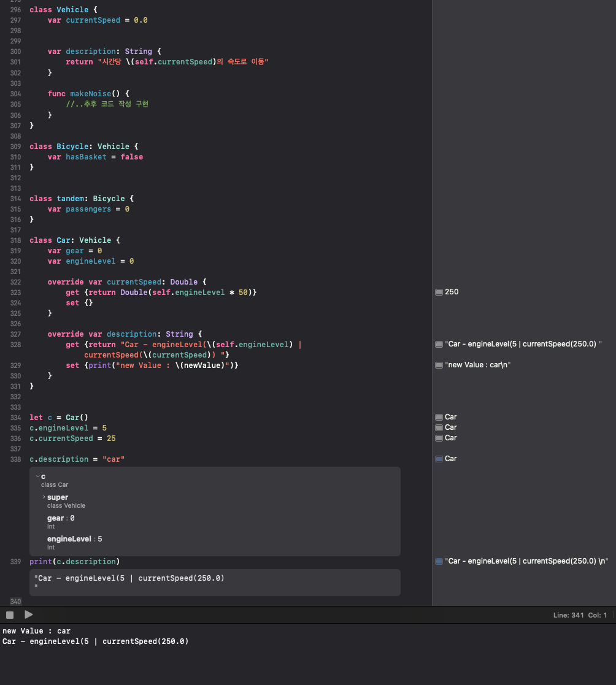Click var passengers = 0 line
This screenshot has width=616, height=685.
[x=88, y=209]
